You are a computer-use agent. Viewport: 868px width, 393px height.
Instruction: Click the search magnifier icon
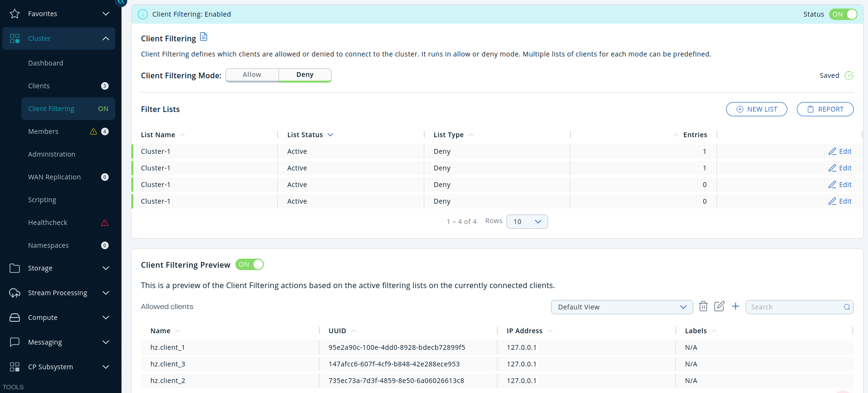[847, 307]
